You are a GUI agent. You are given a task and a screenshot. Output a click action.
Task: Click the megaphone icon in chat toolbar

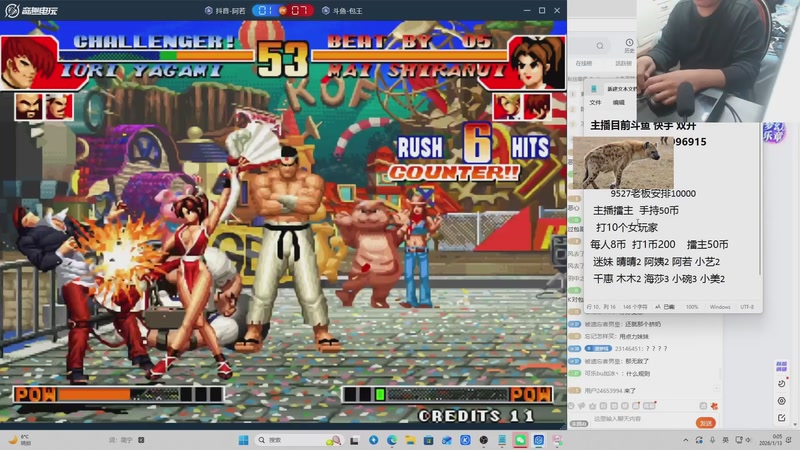[582, 406]
